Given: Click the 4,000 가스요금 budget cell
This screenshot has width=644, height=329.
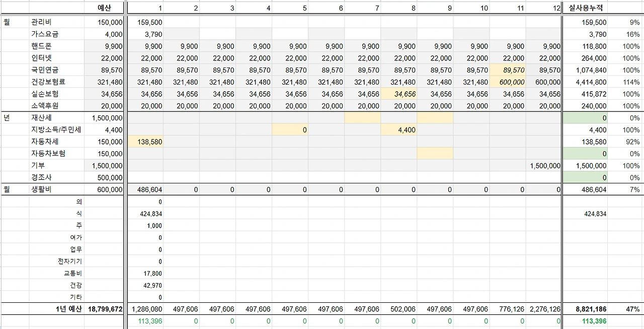Looking at the screenshot, I should pyautogui.click(x=104, y=34).
